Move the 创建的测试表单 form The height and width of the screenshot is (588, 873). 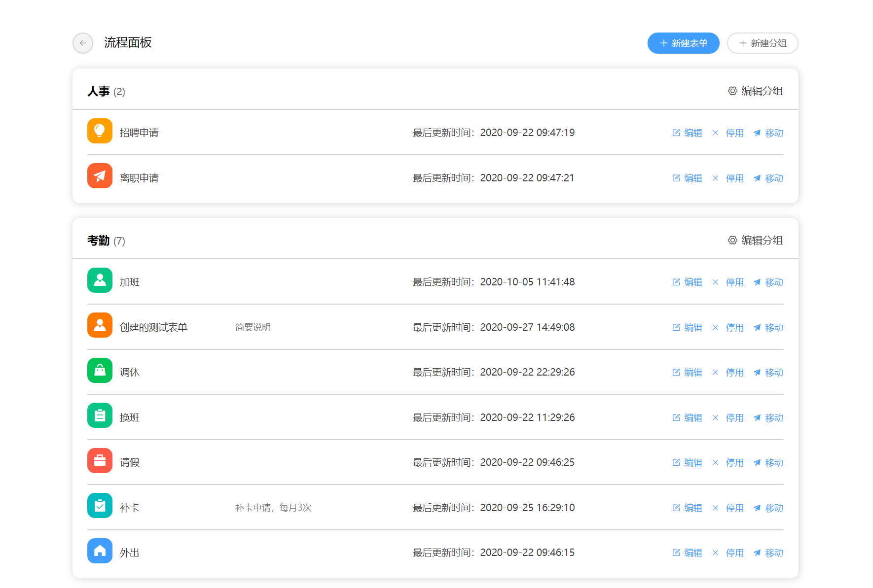click(x=768, y=328)
